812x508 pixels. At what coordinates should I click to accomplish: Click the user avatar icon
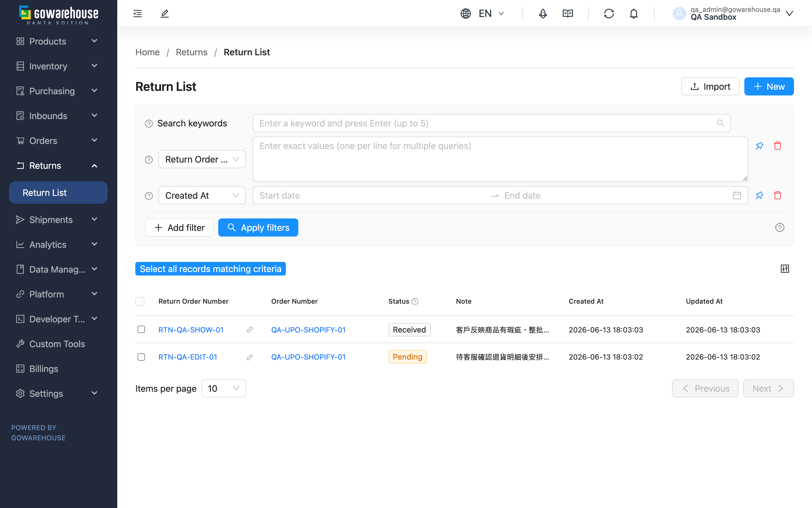click(679, 14)
